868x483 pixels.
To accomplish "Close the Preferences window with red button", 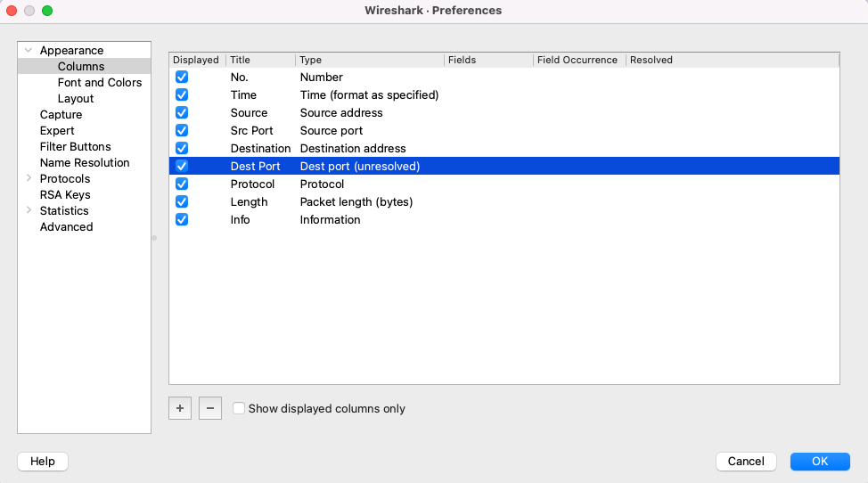I will 12,11.
